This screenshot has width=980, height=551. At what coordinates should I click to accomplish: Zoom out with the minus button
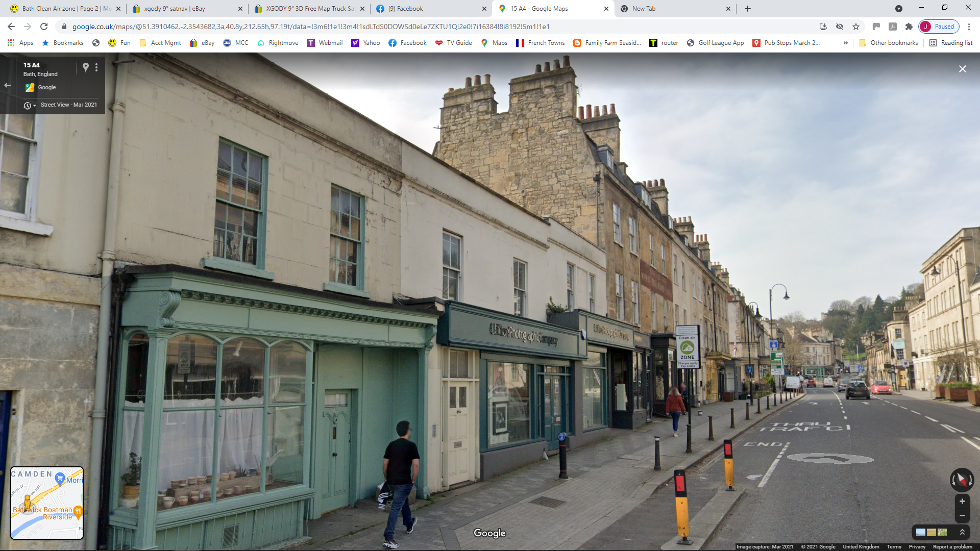click(962, 516)
